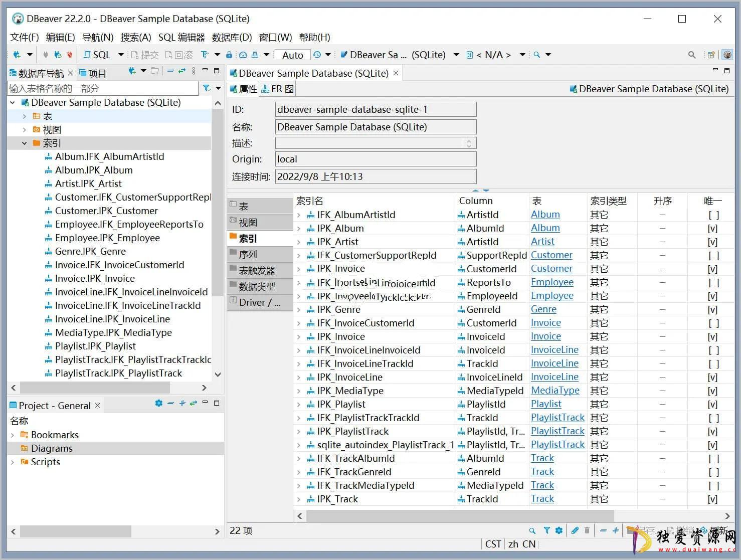Viewport: 741px width, 560px height.
Task: Open Genre table link
Action: [x=543, y=309]
